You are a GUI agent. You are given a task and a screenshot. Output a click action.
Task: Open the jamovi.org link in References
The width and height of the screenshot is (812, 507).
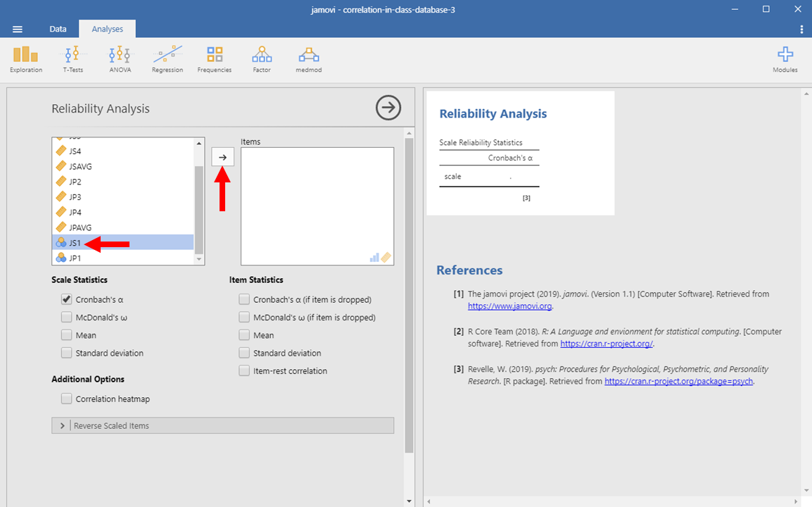click(509, 306)
